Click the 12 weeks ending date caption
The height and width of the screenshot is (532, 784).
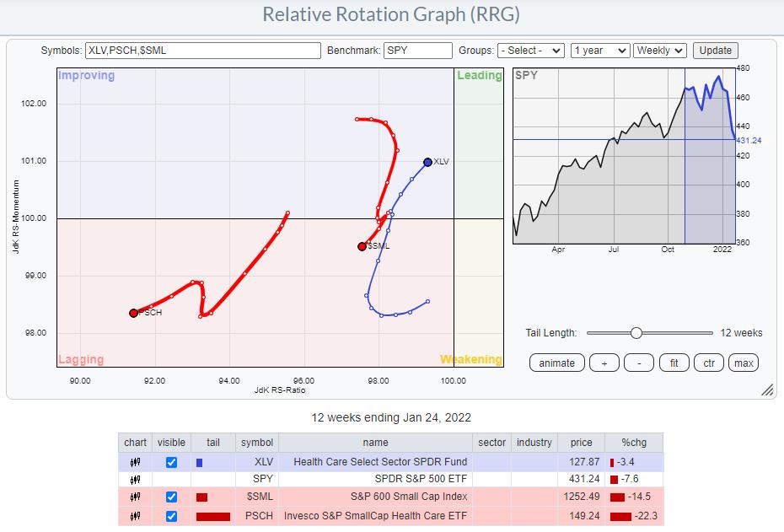391,417
